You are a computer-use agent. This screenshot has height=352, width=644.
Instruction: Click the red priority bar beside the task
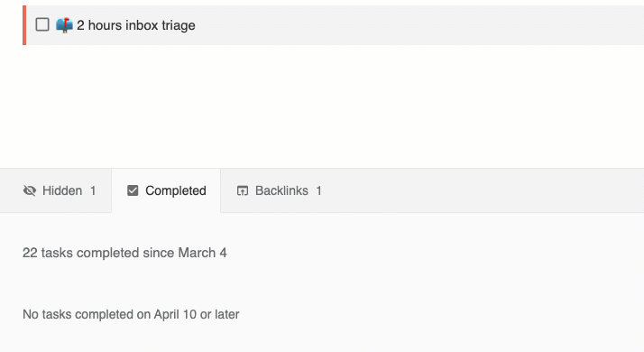(x=24, y=25)
